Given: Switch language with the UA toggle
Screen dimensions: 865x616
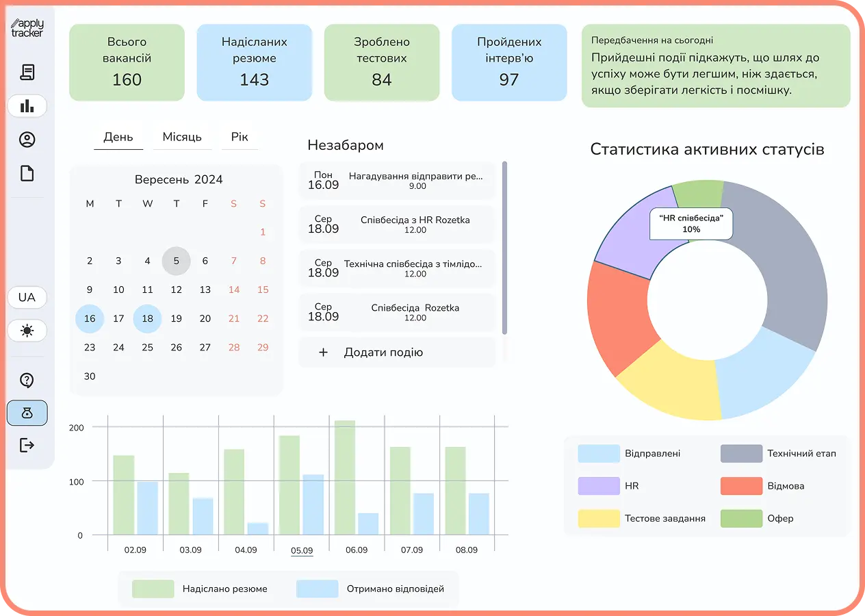Looking at the screenshot, I should click(27, 298).
